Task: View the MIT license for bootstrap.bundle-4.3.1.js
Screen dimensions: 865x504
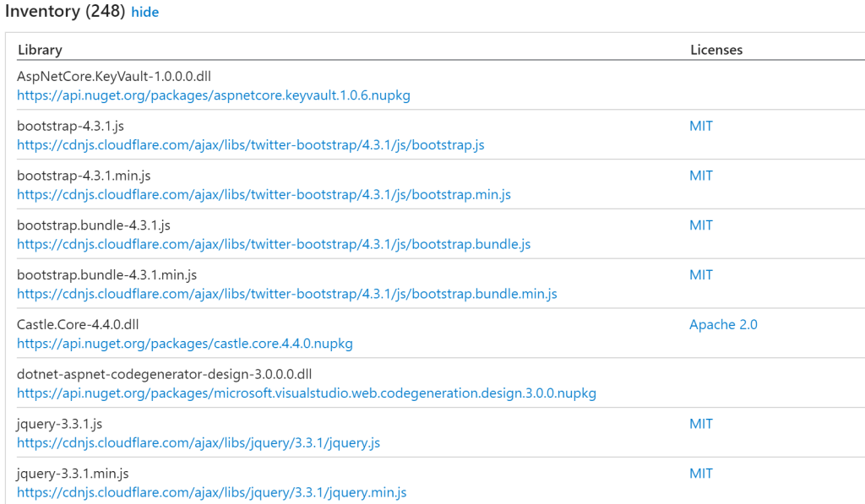Action: pyautogui.click(x=701, y=225)
